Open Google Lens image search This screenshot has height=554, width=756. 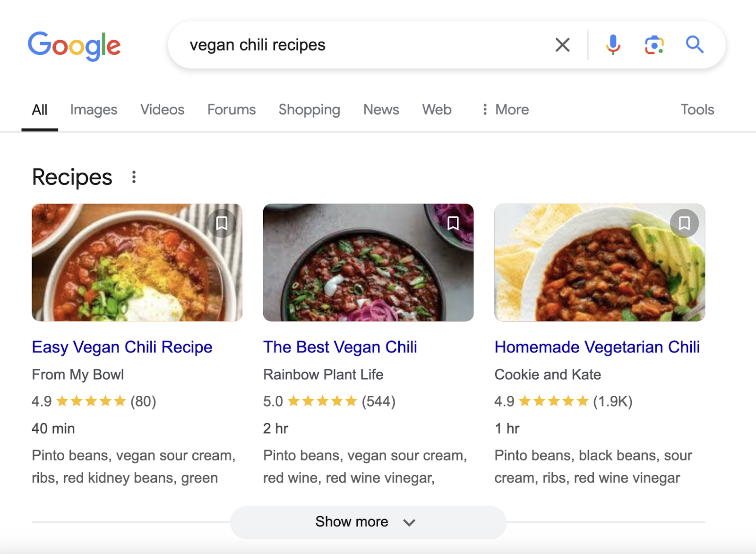pos(654,45)
